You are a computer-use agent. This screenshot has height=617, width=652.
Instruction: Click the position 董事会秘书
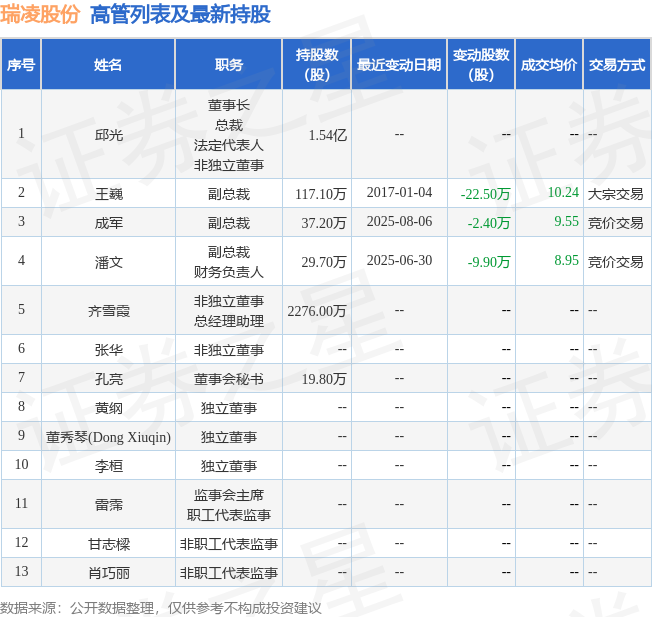point(229,379)
